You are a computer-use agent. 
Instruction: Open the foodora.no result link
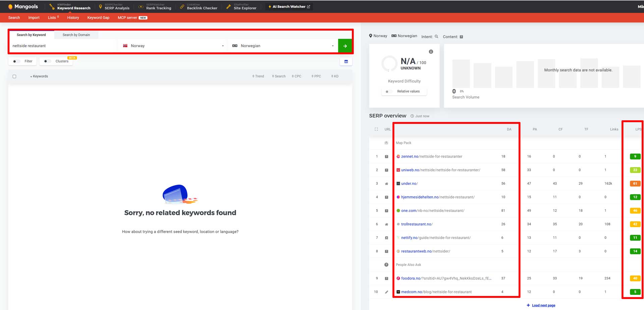446,278
